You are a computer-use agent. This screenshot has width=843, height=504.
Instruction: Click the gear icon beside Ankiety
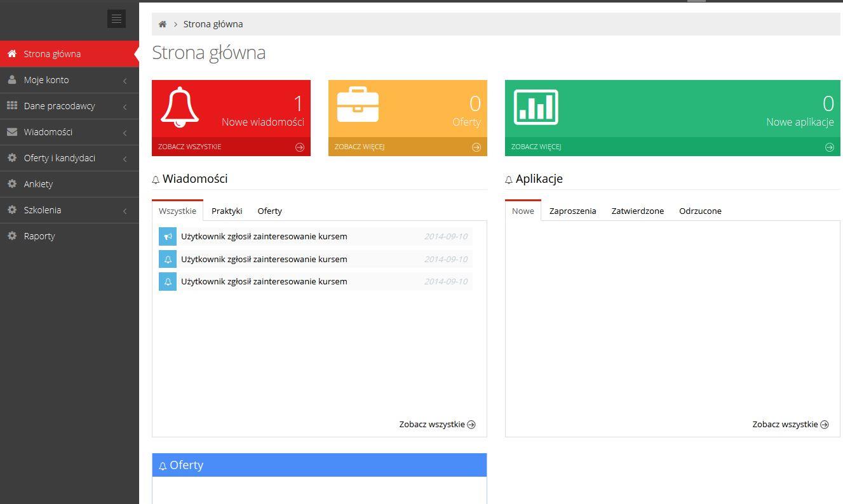[x=11, y=184]
